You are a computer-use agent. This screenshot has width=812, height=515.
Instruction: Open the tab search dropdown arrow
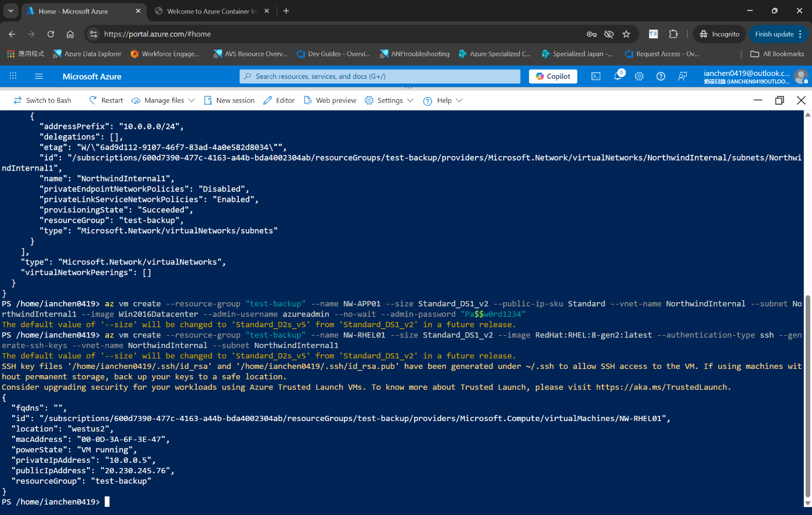pyautogui.click(x=10, y=11)
